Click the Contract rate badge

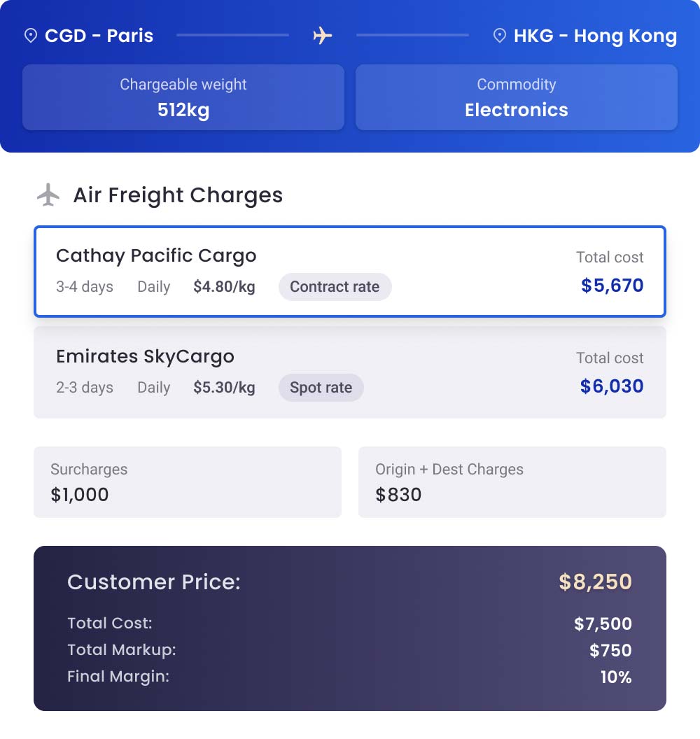pyautogui.click(x=335, y=287)
